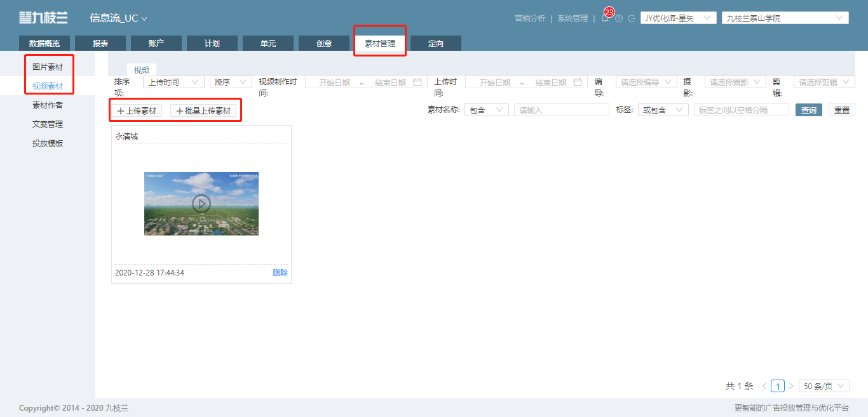Image resolution: width=868 pixels, height=417 pixels.
Task: Open the calendar icon for 上传时间 range
Action: [x=578, y=82]
